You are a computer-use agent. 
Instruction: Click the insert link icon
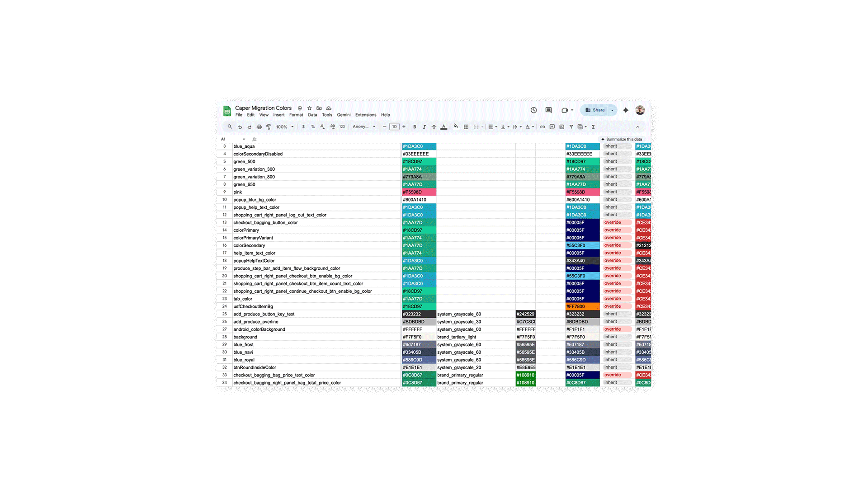(542, 127)
